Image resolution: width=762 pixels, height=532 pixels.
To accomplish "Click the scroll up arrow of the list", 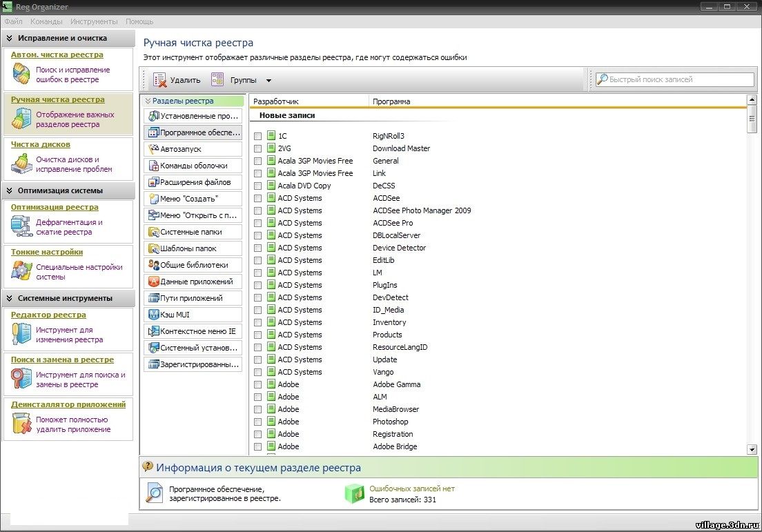I will click(752, 100).
